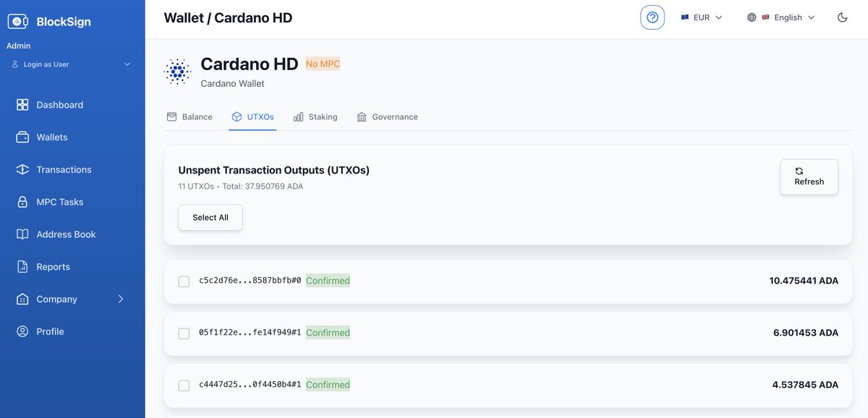
Task: Click the 11 UTXOs total summary text
Action: click(x=241, y=187)
